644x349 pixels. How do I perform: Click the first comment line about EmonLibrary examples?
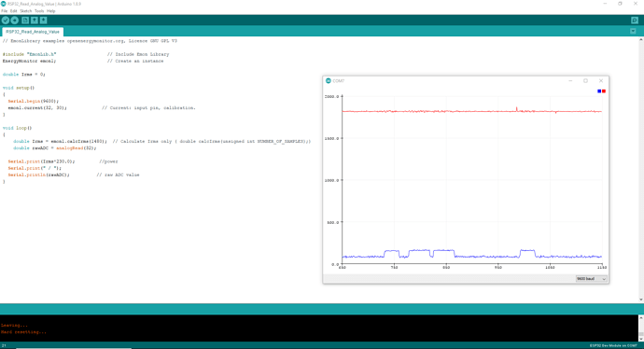click(x=90, y=41)
